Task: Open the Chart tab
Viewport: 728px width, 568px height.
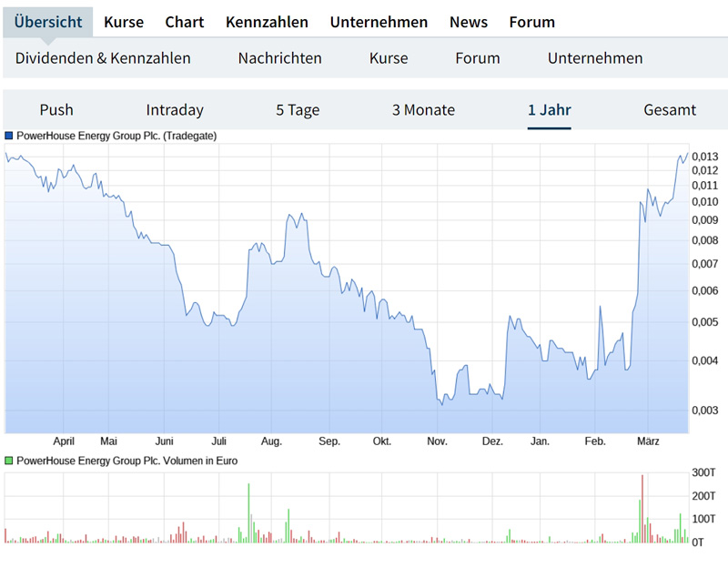Action: click(185, 22)
